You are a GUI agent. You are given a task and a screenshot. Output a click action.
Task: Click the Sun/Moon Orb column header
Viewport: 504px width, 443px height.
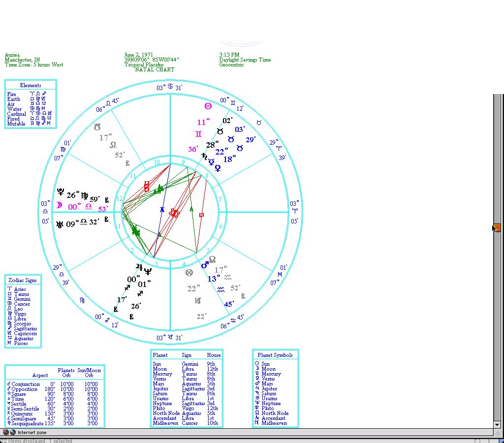89,373
